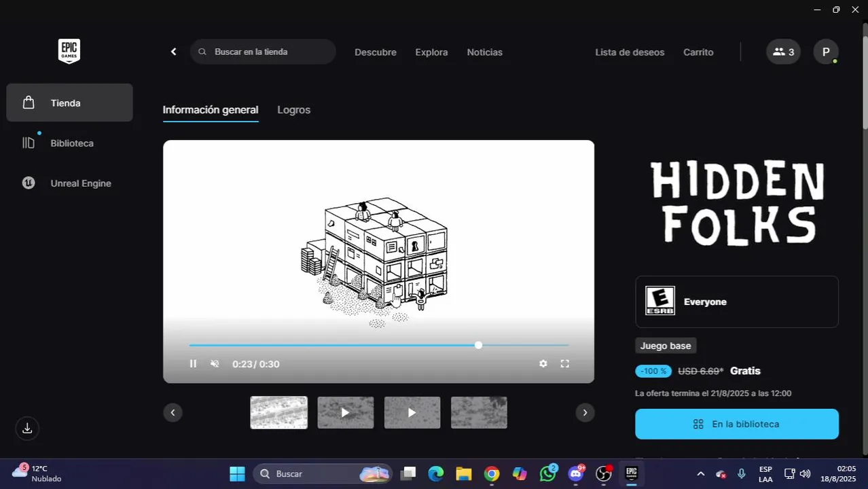Open the Windows Start menu
This screenshot has width=868, height=489.
pos(237,474)
